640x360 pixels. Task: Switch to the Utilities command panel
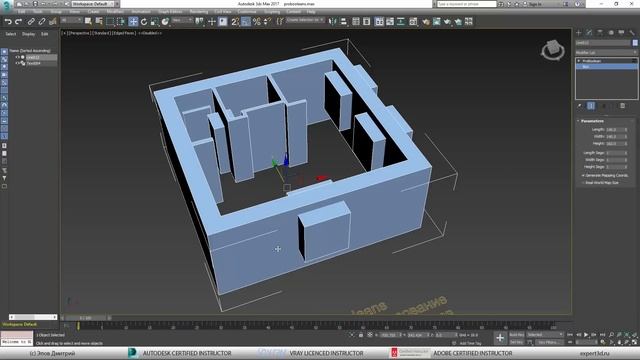(632, 33)
